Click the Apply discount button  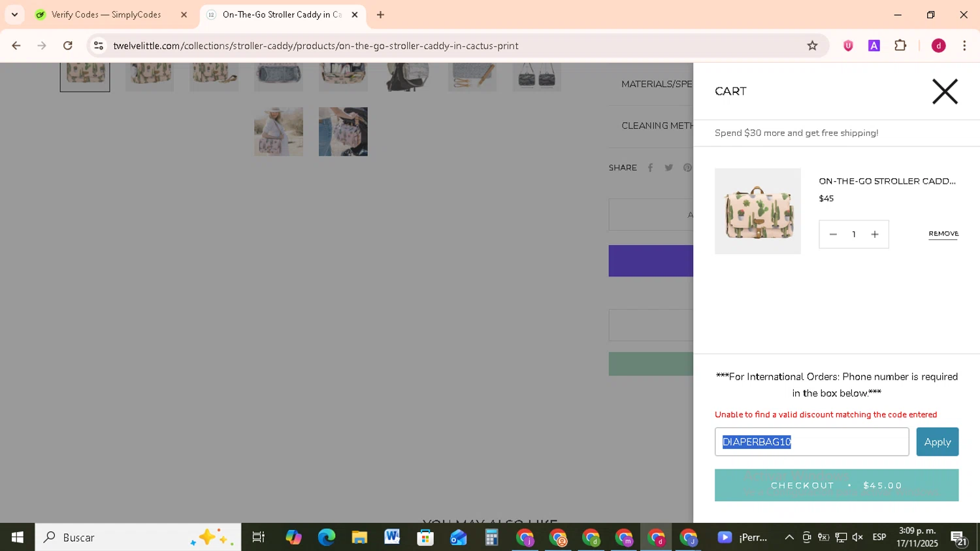click(937, 442)
